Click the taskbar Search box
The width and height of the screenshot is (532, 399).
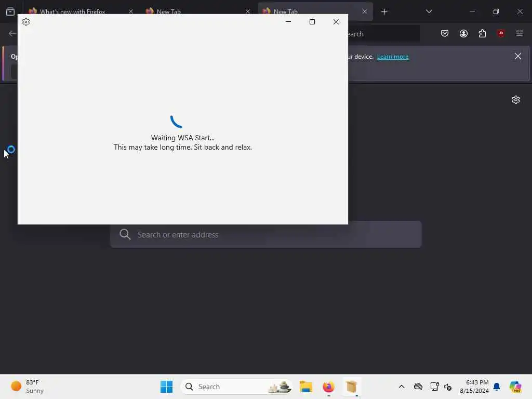pyautogui.click(x=236, y=387)
